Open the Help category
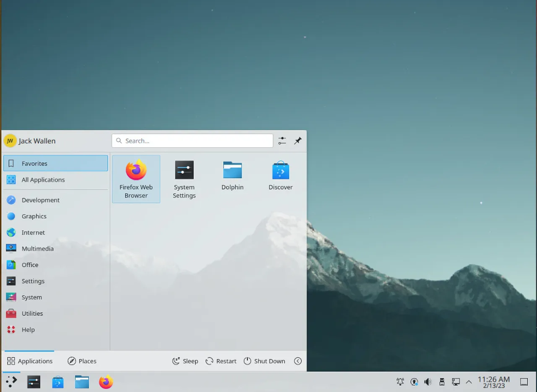 pos(56,330)
